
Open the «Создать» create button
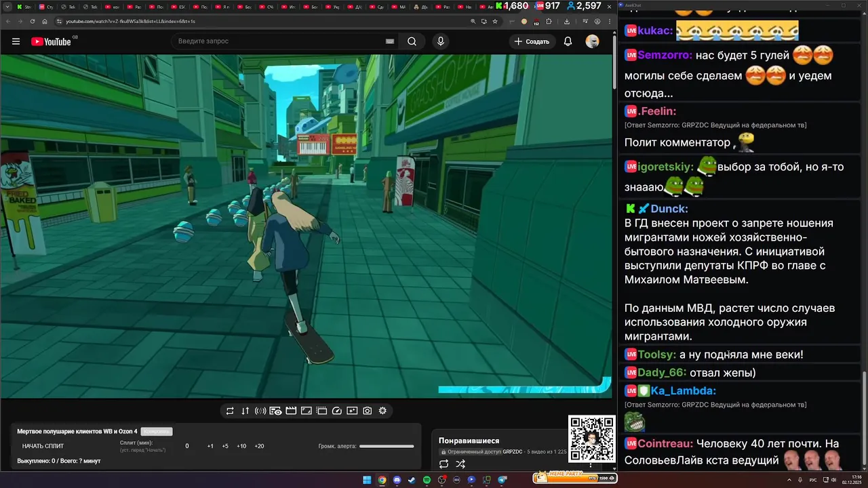pos(532,41)
